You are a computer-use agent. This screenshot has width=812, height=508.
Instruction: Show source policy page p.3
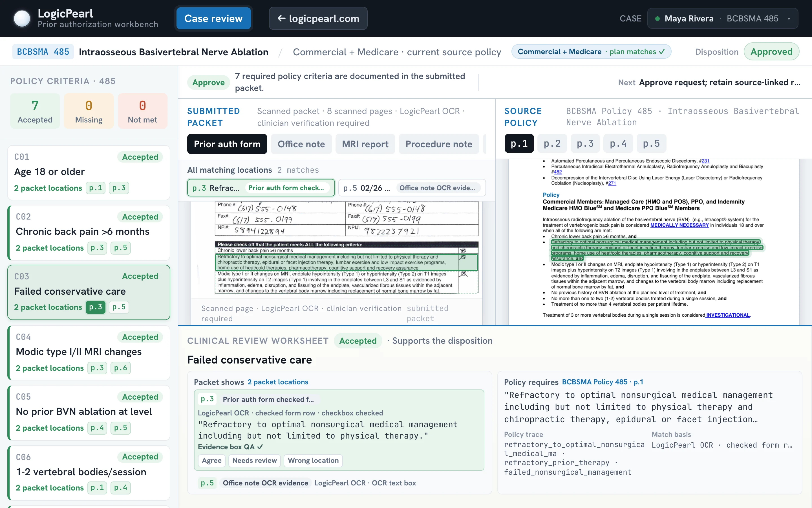pyautogui.click(x=585, y=143)
